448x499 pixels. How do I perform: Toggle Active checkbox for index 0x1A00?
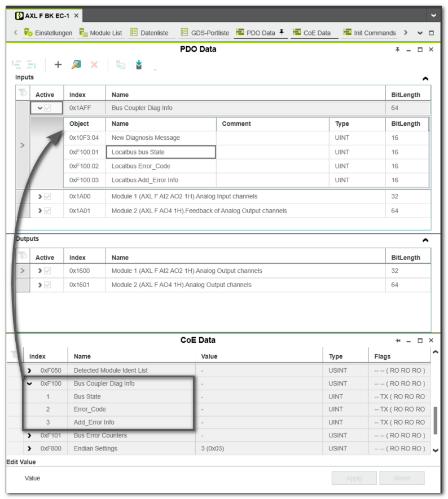(x=48, y=196)
